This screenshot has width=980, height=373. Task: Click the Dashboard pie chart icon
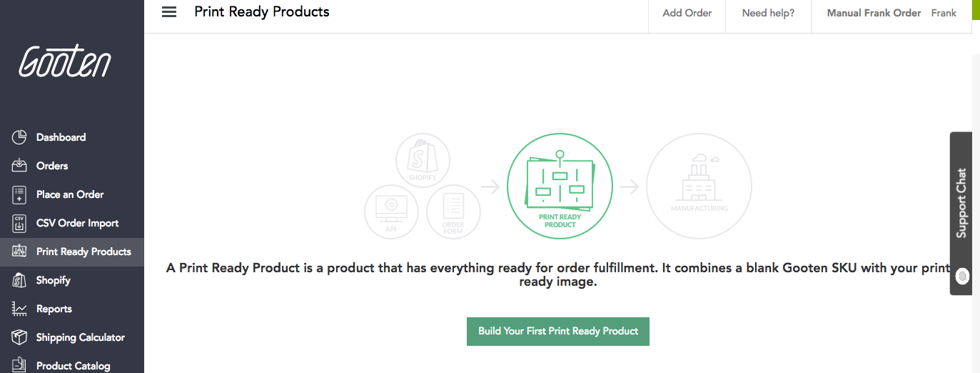(x=19, y=137)
